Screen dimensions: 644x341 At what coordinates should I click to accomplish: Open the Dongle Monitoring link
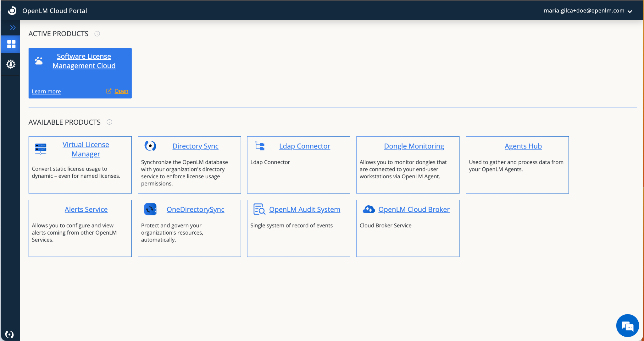[414, 146]
